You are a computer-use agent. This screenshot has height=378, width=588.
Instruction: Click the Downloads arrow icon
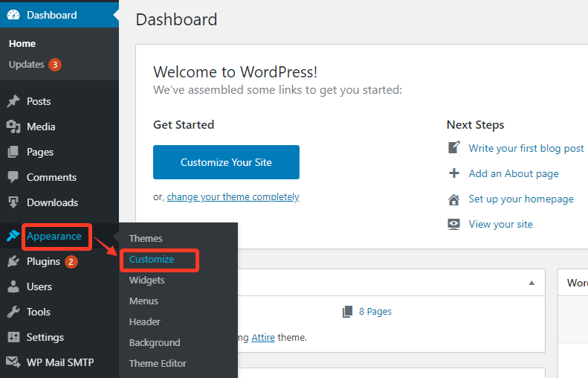13,202
